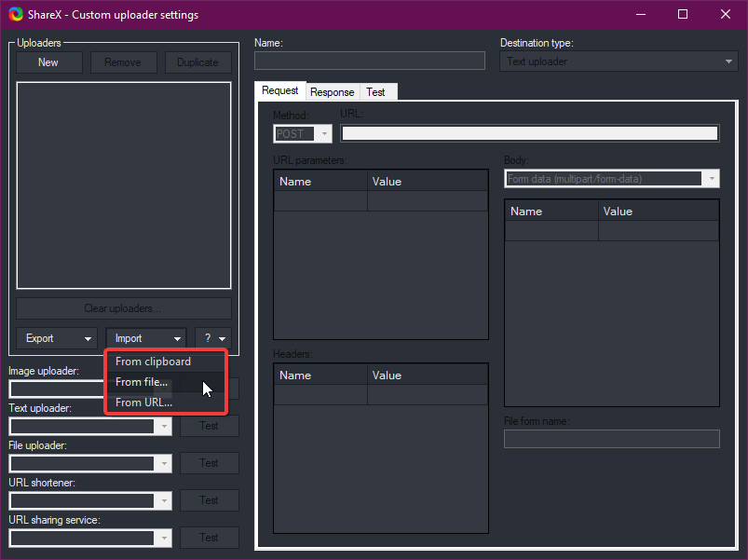The width and height of the screenshot is (748, 560).
Task: Switch to the Test tab
Action: point(376,92)
